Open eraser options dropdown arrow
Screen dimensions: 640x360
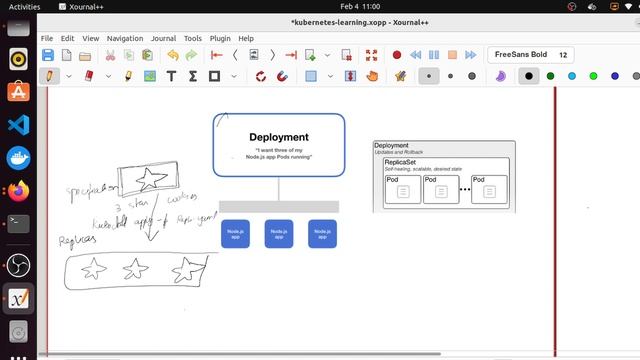(x=108, y=76)
